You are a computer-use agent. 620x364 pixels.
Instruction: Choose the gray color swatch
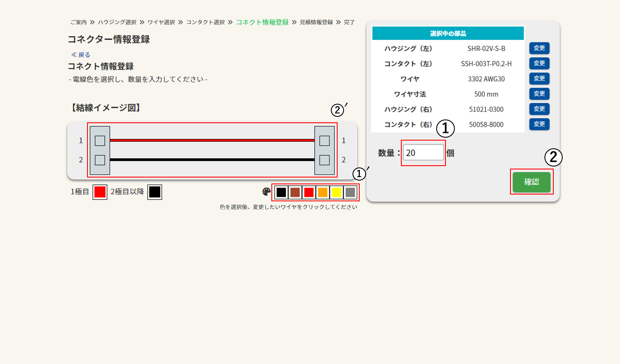pyautogui.click(x=350, y=192)
